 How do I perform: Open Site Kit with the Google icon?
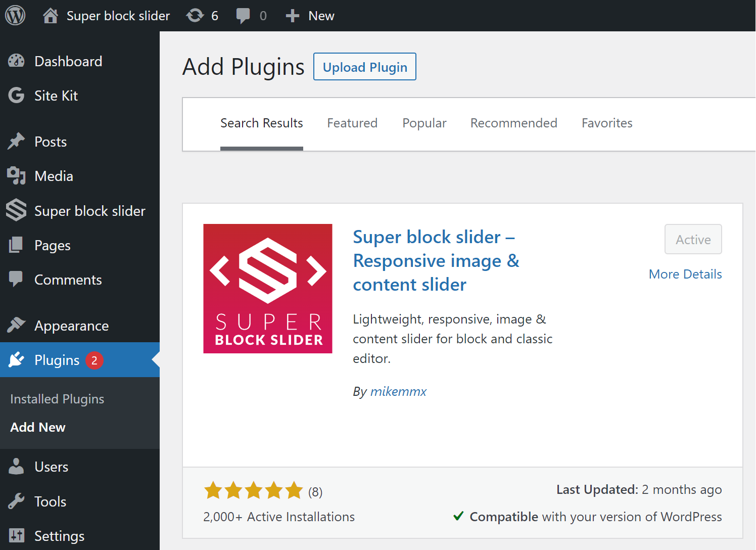(15, 95)
